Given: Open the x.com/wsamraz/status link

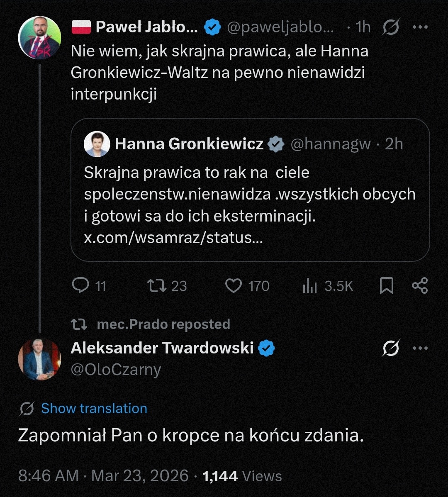Looking at the screenshot, I should pyautogui.click(x=173, y=238).
